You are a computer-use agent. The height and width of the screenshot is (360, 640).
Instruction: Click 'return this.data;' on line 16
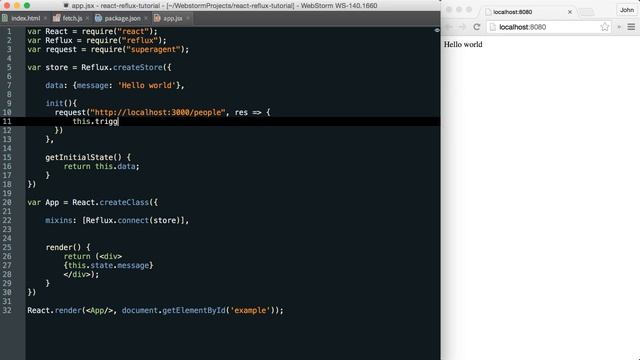coord(101,166)
